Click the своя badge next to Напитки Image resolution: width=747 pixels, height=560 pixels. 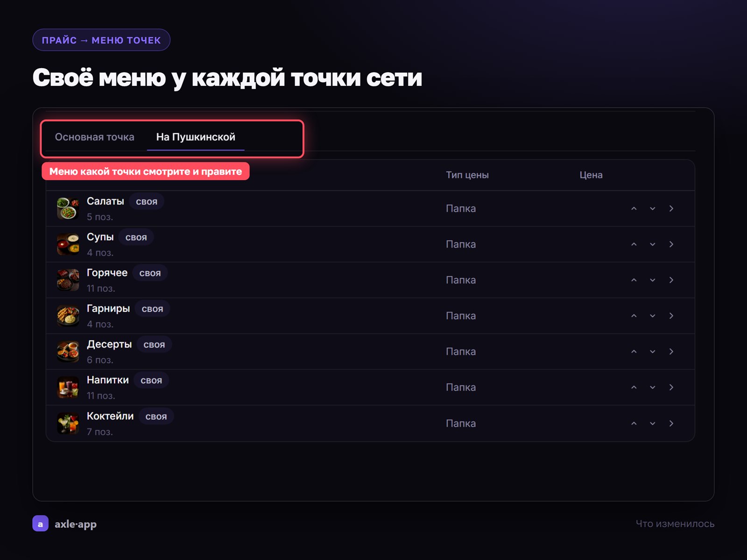151,380
